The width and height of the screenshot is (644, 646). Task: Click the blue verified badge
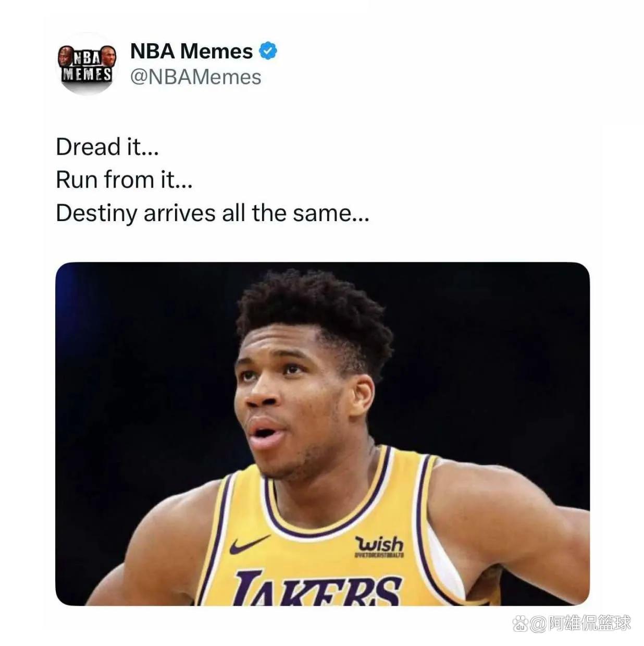click(x=268, y=51)
